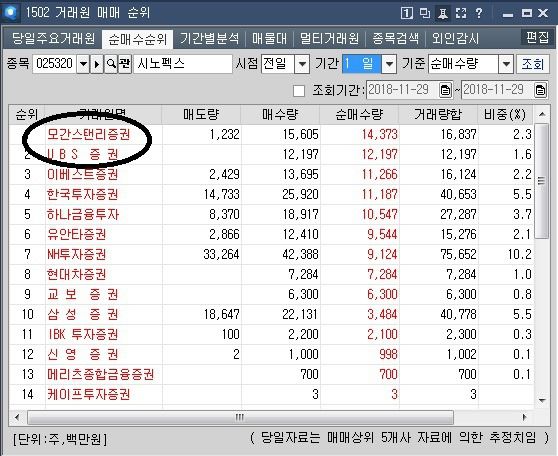The image size is (558, 456).
Task: Select the 신영 증권 row
Action: pos(271,354)
